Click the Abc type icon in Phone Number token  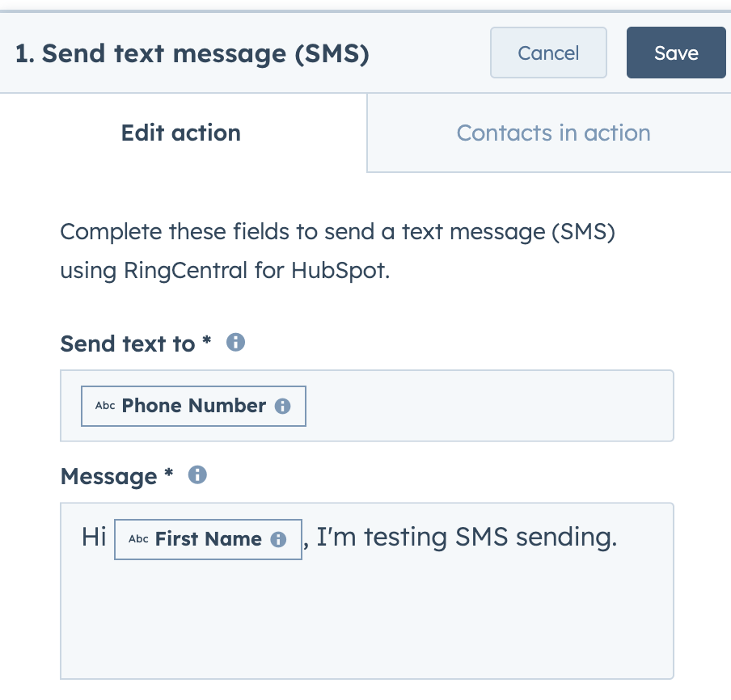tap(105, 406)
